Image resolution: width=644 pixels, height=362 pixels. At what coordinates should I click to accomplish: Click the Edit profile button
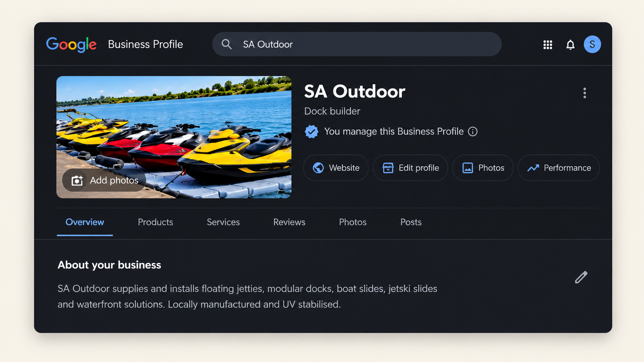click(410, 168)
